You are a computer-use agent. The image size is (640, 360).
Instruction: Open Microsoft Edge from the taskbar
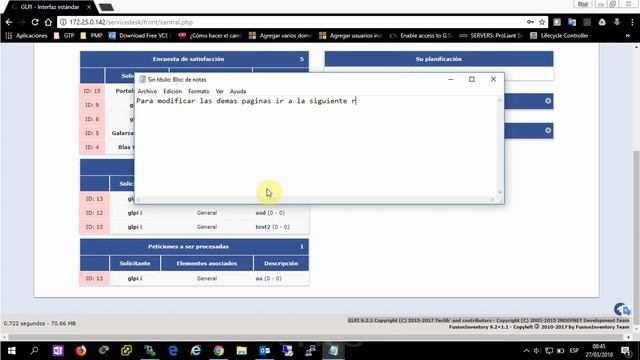coord(173,351)
